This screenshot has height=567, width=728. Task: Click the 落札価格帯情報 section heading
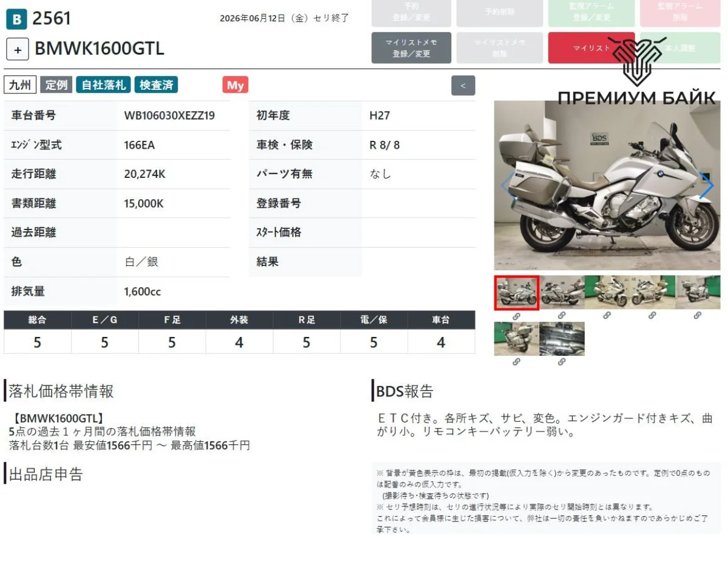click(x=61, y=391)
